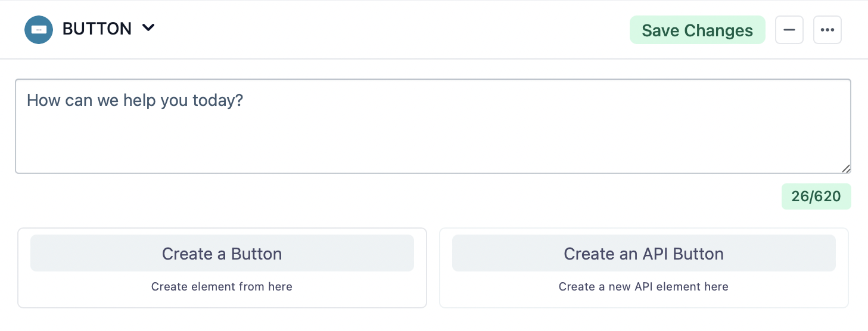Expand the chevron next to BUTTON
Viewport: 868px width, 331px height.
point(148,28)
